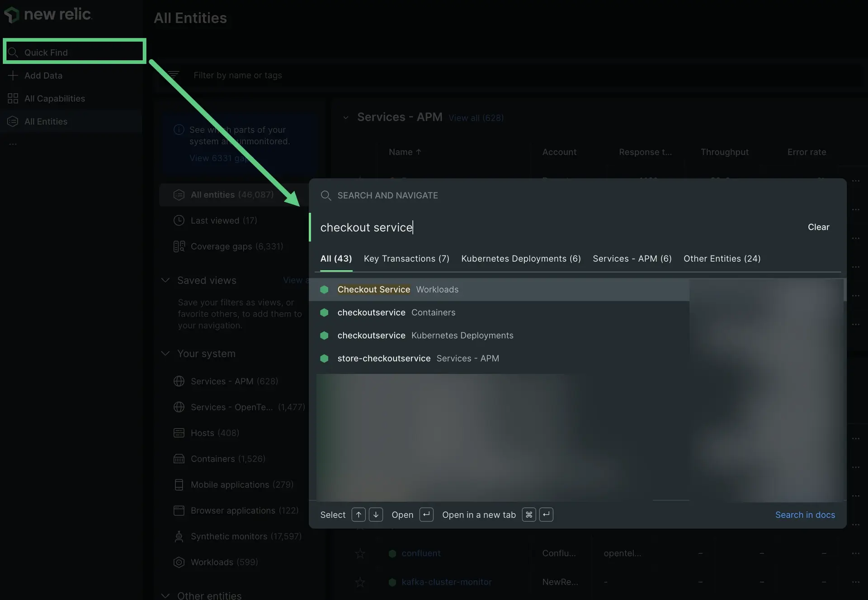Click the New Relic logo

pyautogui.click(x=47, y=14)
